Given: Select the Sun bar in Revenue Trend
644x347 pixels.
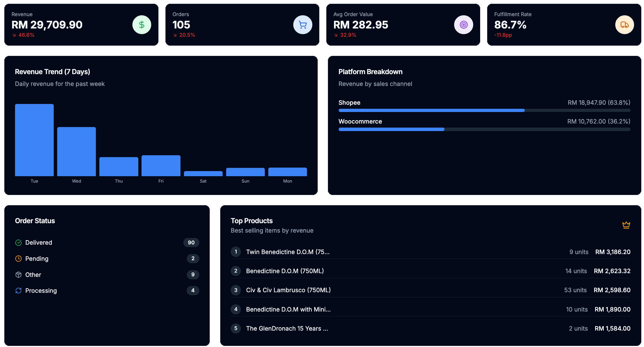Looking at the screenshot, I should pos(245,172).
